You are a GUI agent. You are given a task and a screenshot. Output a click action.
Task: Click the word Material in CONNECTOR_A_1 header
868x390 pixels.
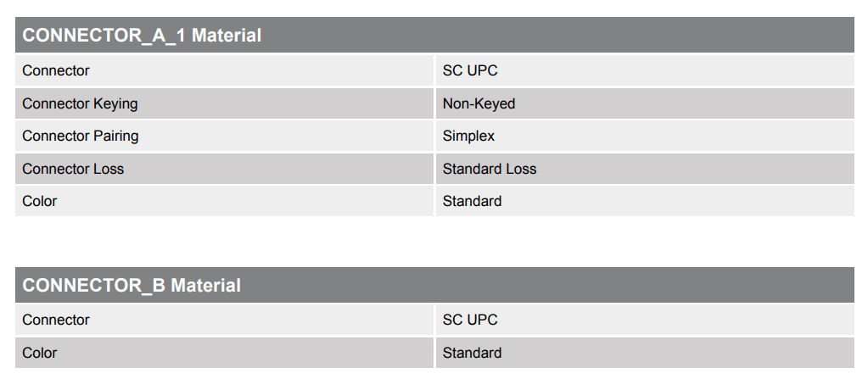pyautogui.click(x=227, y=36)
